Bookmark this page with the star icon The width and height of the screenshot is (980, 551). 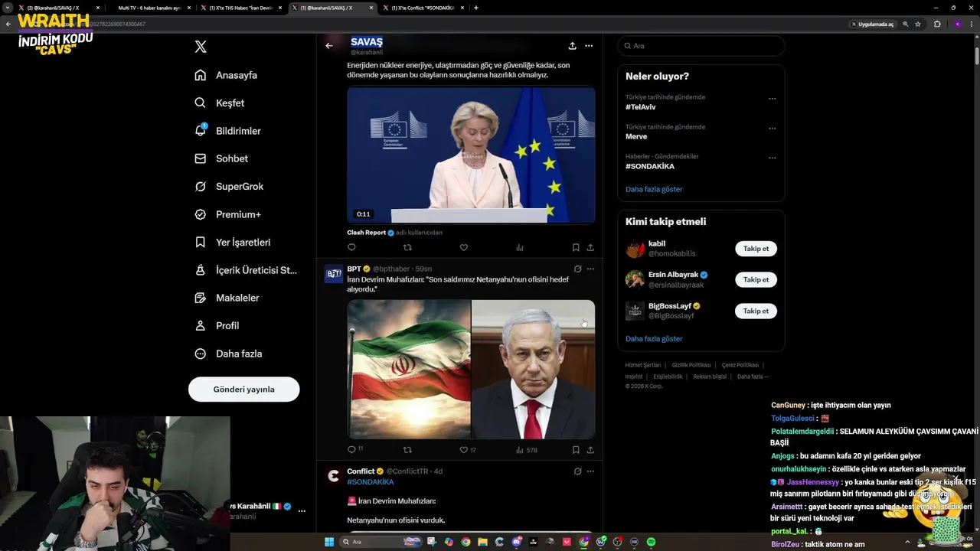coord(918,24)
